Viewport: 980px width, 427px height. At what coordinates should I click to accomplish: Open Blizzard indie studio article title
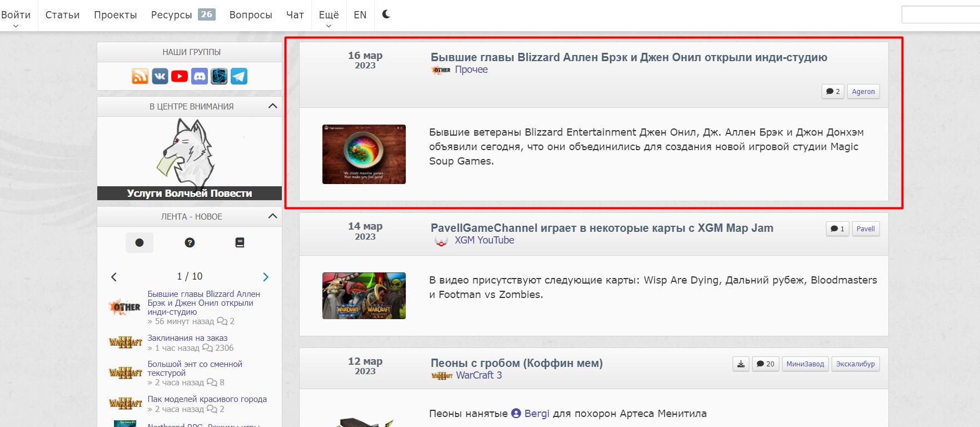pos(629,57)
